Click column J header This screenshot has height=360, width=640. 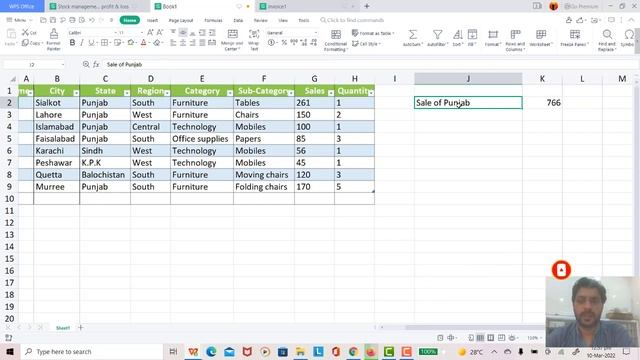[x=468, y=79]
